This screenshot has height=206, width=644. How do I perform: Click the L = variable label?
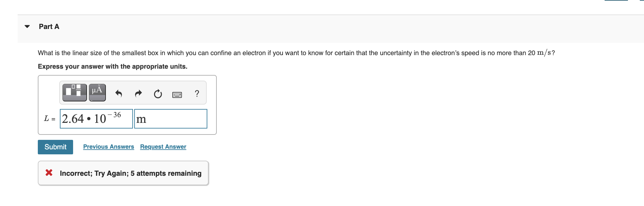pyautogui.click(x=49, y=119)
